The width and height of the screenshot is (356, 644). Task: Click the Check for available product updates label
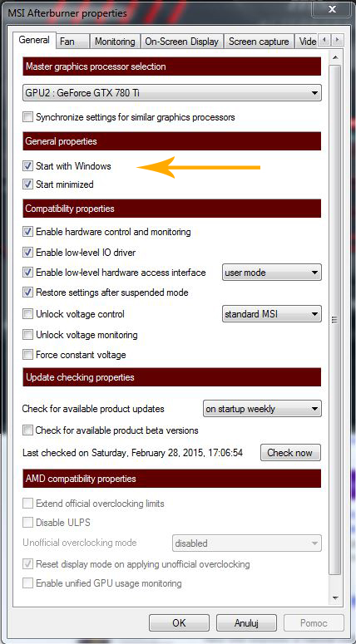(93, 409)
